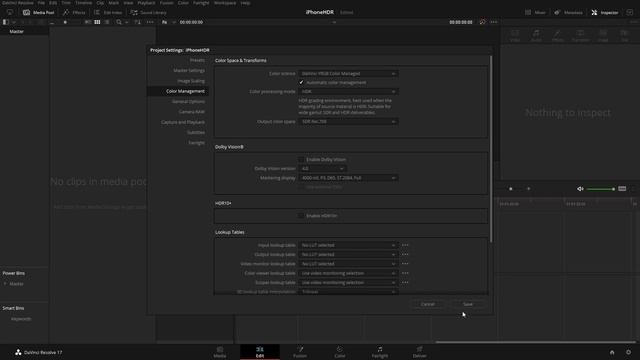The height and width of the screenshot is (360, 640).
Task: Open the Edit Index panel
Action: pyautogui.click(x=108, y=13)
